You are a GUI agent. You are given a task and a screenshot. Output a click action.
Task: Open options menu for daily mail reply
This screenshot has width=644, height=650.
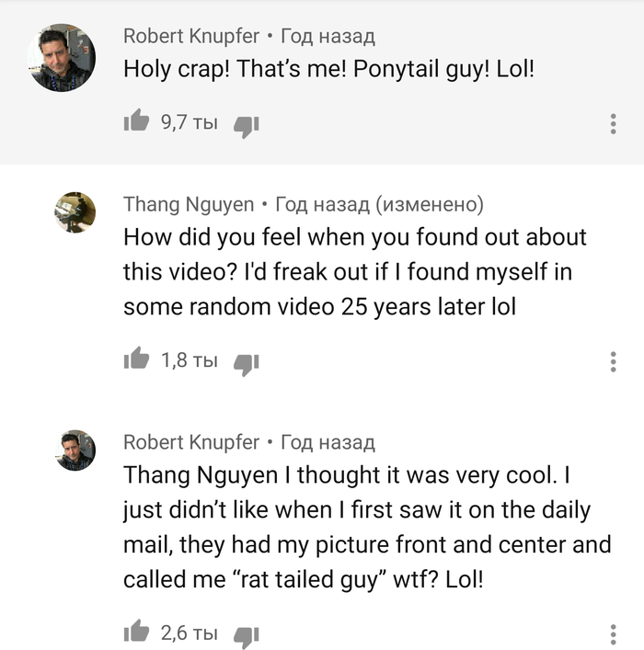(613, 633)
